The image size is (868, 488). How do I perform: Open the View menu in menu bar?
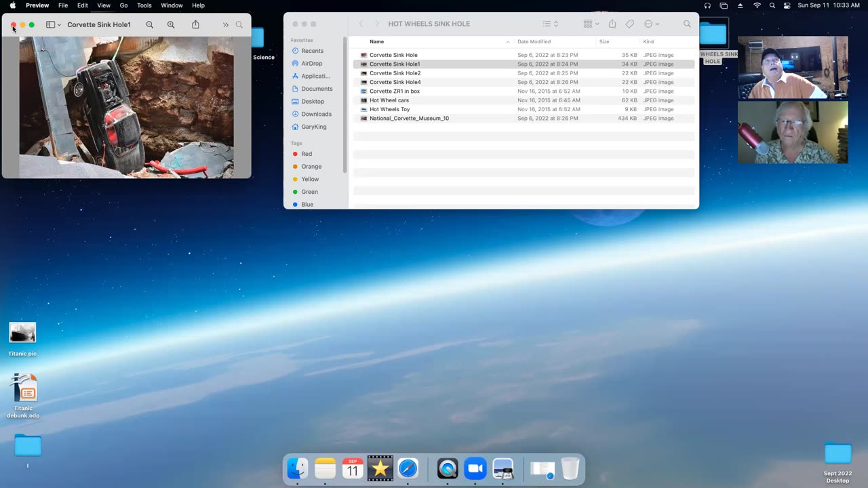[x=104, y=5]
